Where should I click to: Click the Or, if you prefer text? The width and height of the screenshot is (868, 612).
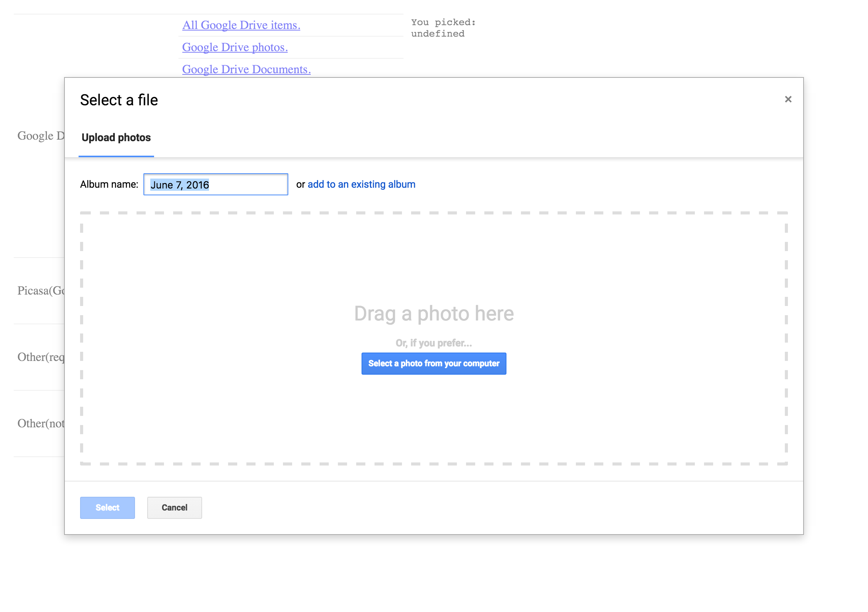[x=433, y=343]
